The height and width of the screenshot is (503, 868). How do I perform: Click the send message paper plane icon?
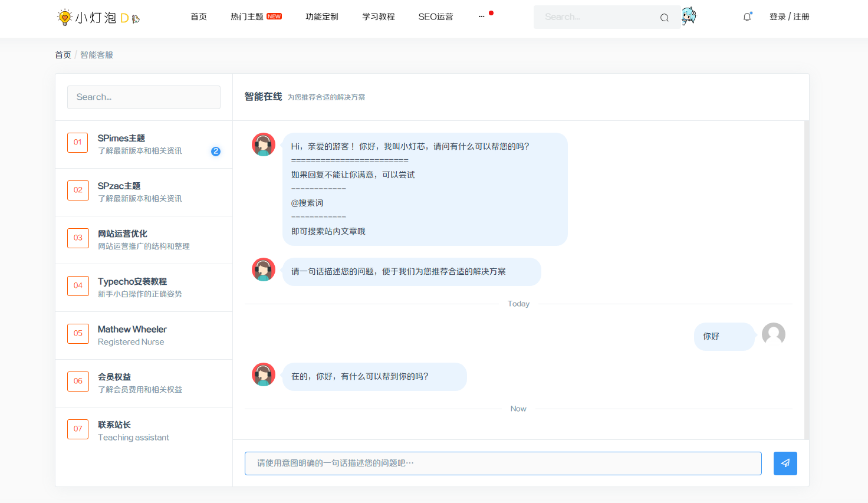(x=785, y=463)
